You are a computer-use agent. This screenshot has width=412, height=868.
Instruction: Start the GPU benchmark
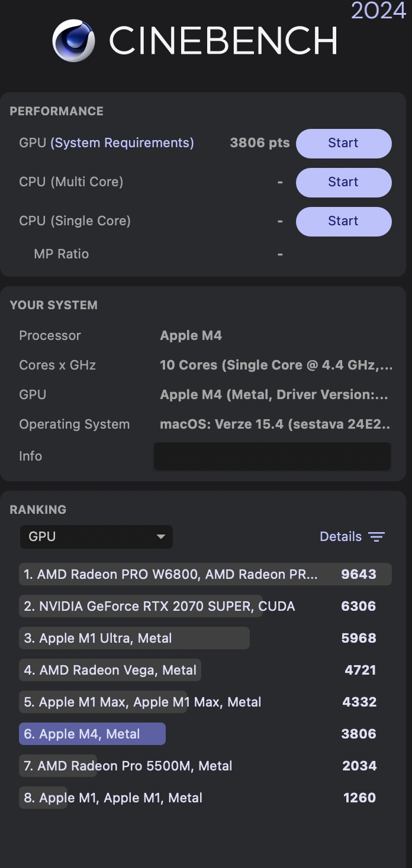(343, 143)
